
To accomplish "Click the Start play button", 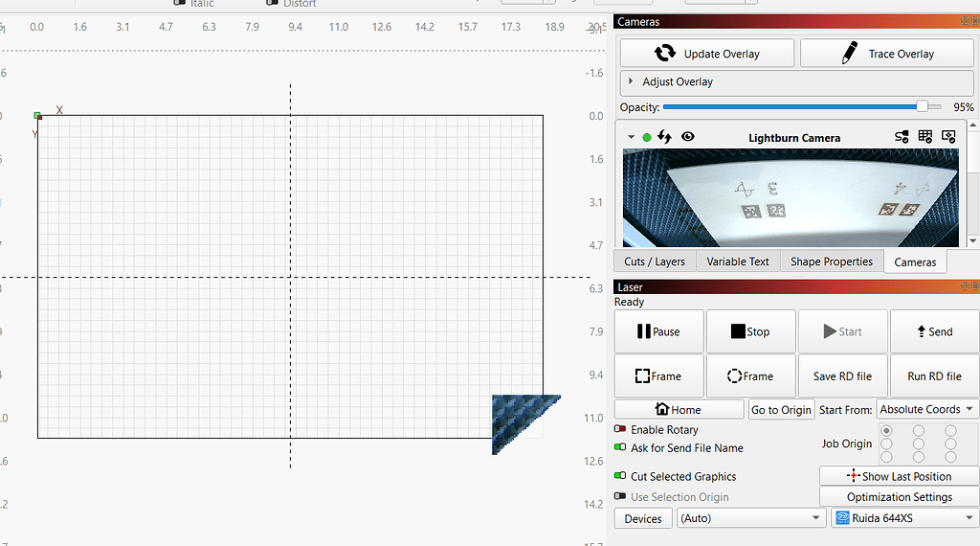I will click(x=842, y=331).
